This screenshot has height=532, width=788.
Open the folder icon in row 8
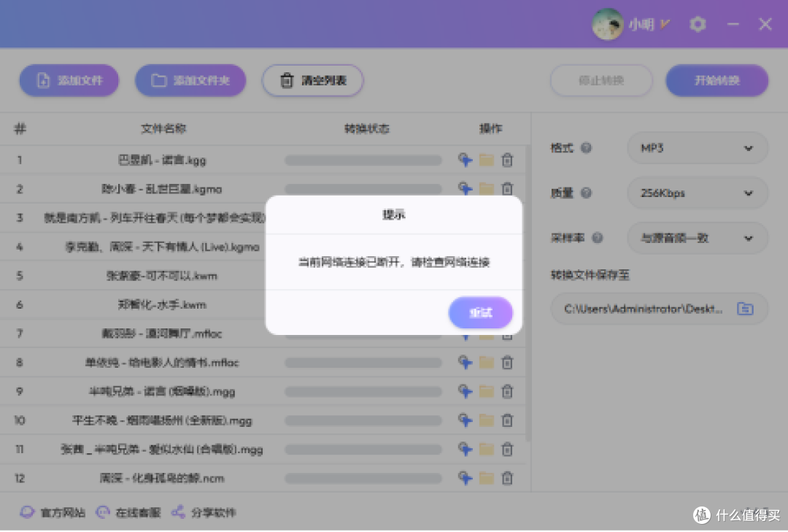tap(487, 363)
